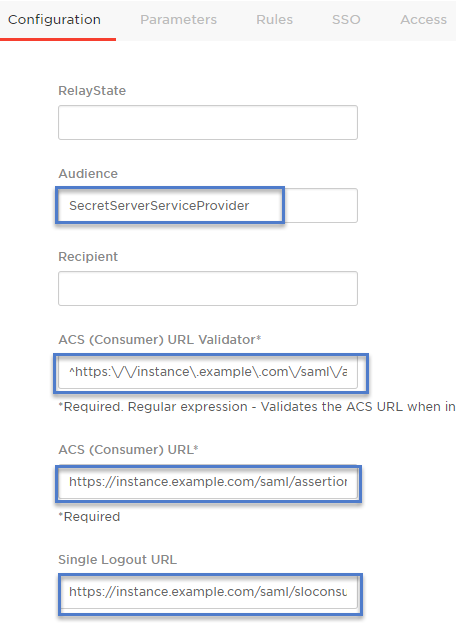
Task: Go to the SSO tab
Action: point(346,20)
